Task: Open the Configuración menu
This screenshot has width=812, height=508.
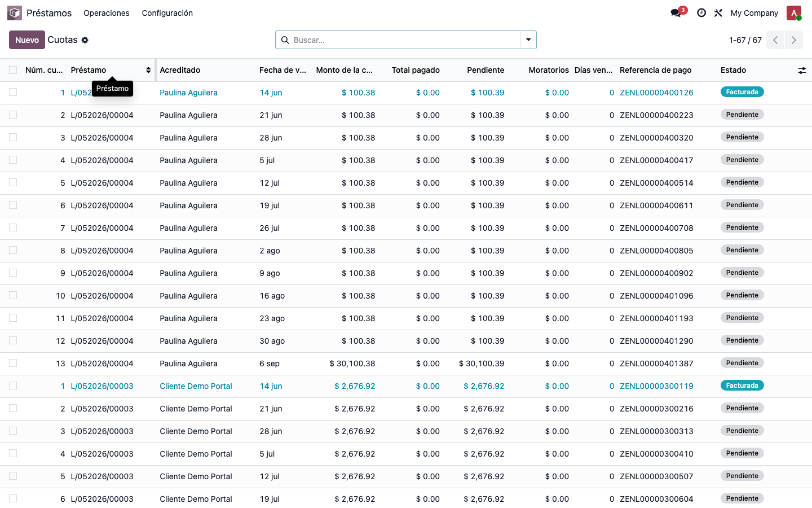Action: click(167, 13)
